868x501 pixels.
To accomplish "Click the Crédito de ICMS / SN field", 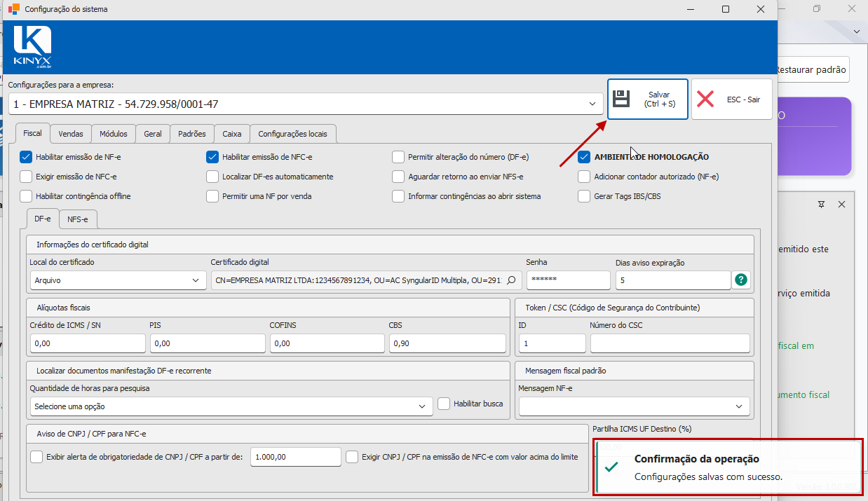I will pyautogui.click(x=88, y=343).
